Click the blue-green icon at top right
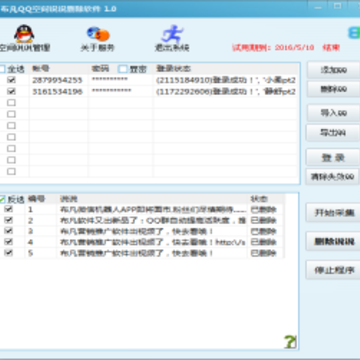This screenshot has height=360, width=360. (354, 33)
